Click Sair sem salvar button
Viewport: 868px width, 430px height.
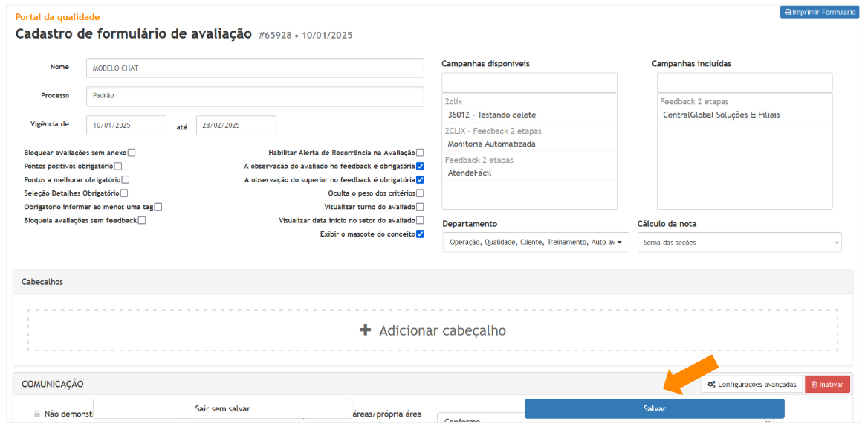(222, 409)
